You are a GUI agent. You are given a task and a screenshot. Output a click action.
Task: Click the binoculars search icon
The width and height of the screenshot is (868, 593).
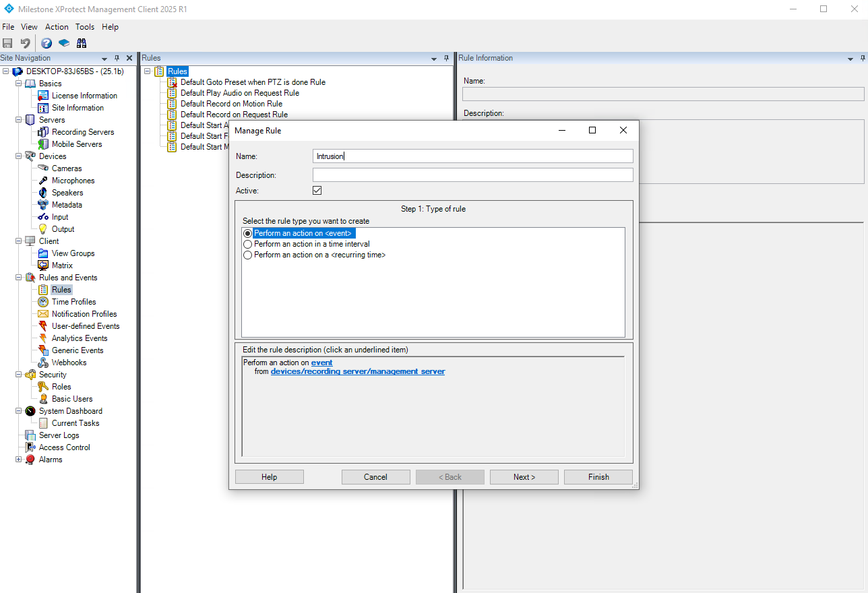pos(82,43)
